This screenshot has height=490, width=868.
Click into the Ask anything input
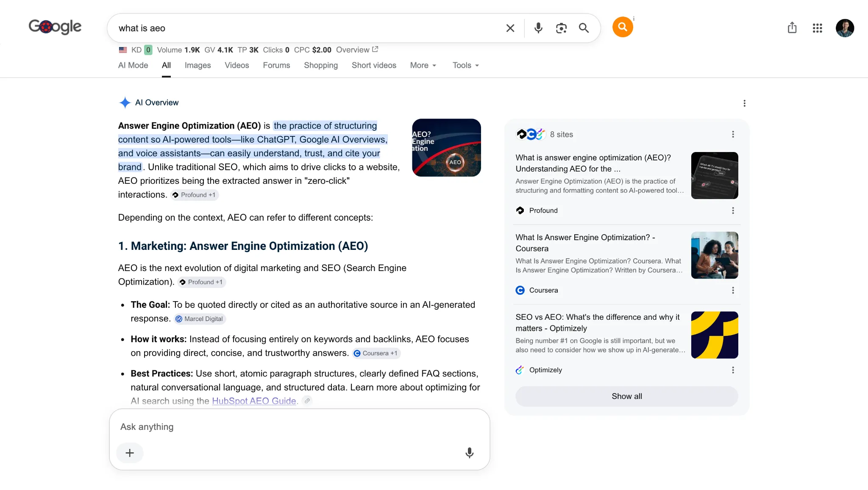click(299, 427)
